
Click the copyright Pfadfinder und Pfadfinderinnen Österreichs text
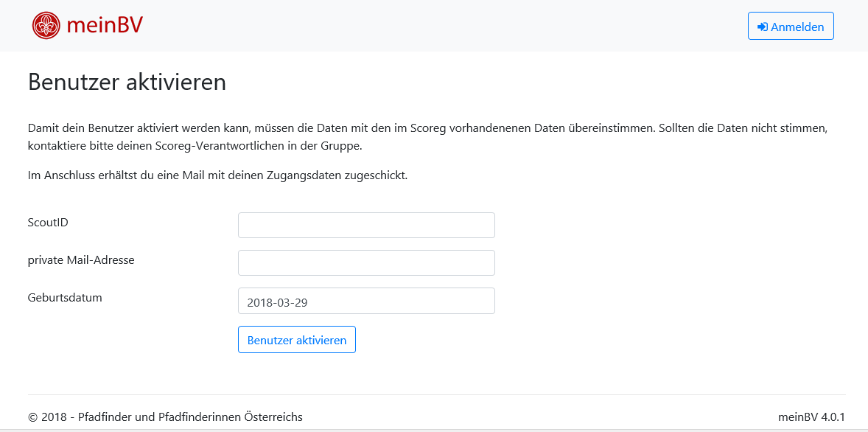(x=165, y=417)
